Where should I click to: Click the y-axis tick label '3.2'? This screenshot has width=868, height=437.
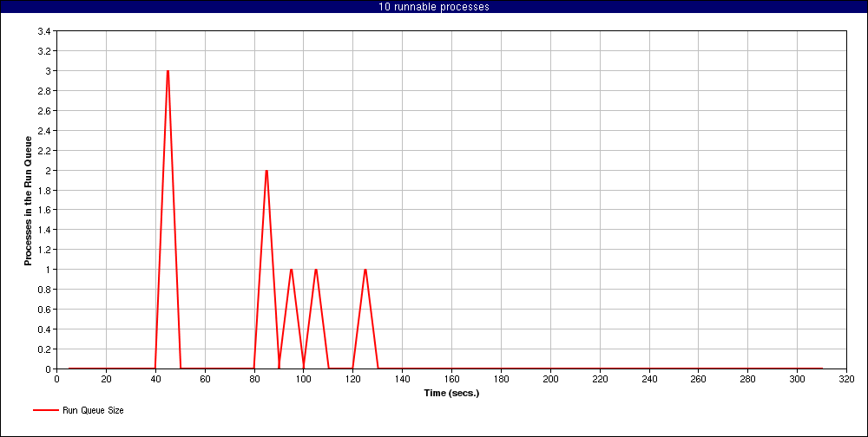pyautogui.click(x=44, y=51)
